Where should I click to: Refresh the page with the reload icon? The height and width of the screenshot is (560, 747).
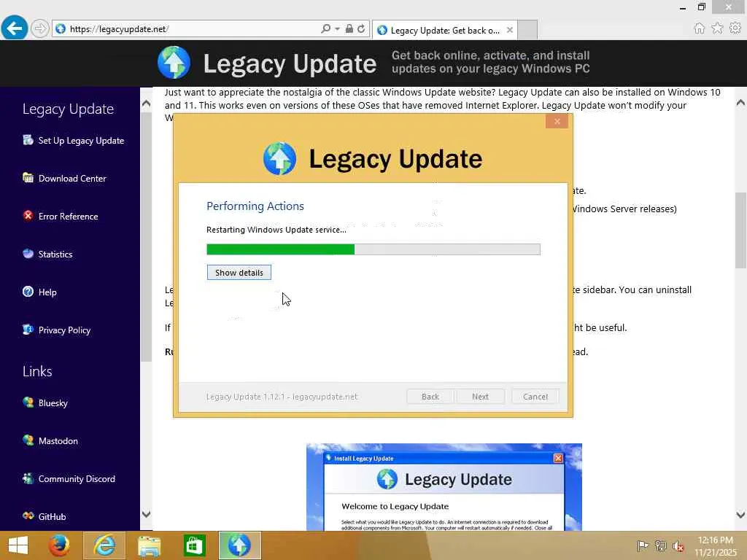pos(361,28)
